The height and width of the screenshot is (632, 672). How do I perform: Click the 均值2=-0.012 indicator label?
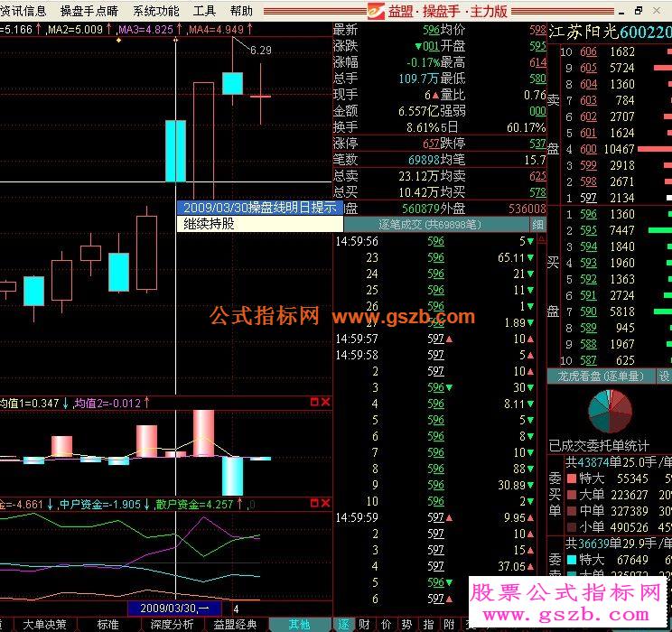pyautogui.click(x=107, y=404)
